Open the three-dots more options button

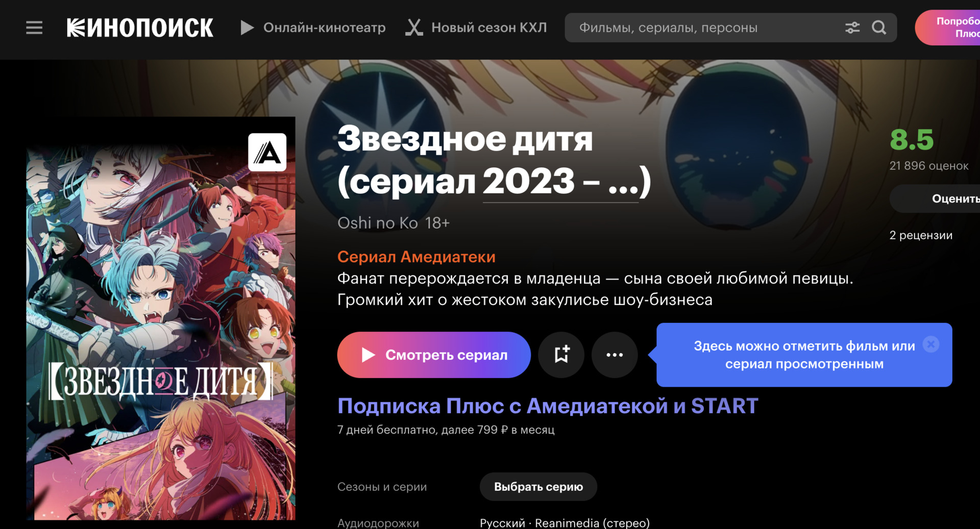point(615,355)
